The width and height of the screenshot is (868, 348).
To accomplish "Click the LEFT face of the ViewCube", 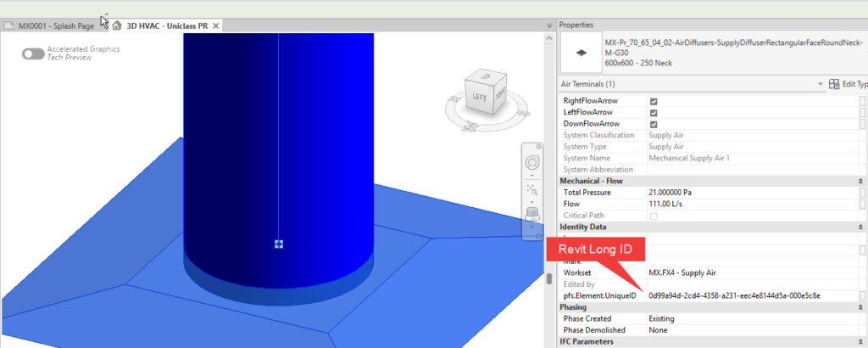I will (x=478, y=97).
